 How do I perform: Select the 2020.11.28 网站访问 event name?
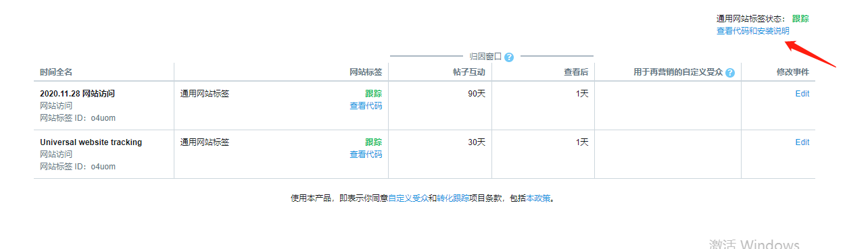[77, 94]
